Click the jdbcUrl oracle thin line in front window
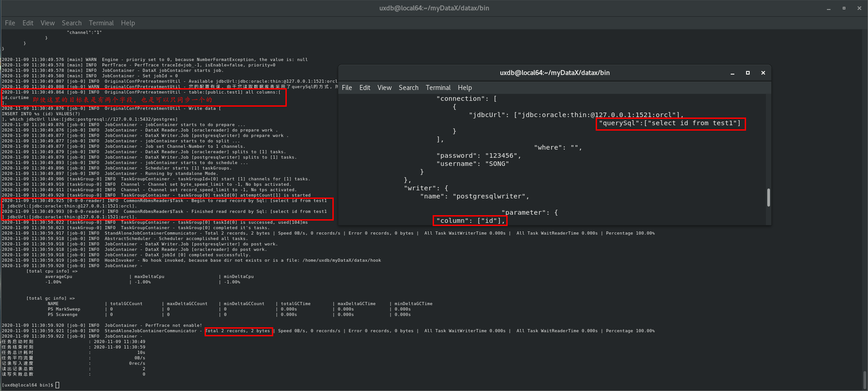Viewport: 868px width, 391px height. (x=576, y=115)
